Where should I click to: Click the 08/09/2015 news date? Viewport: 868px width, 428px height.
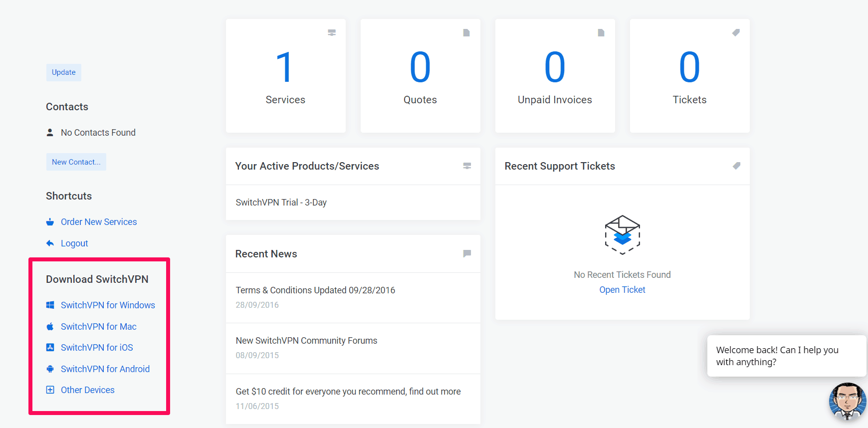point(257,355)
